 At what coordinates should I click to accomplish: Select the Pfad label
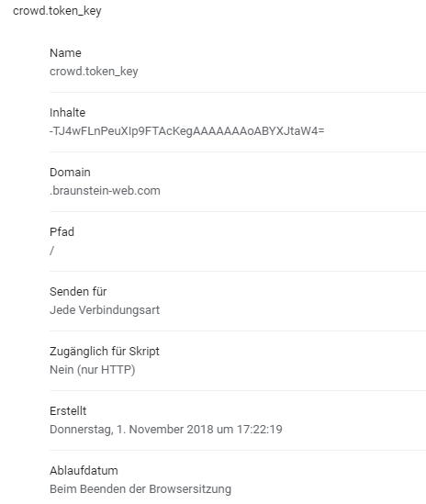coord(62,231)
